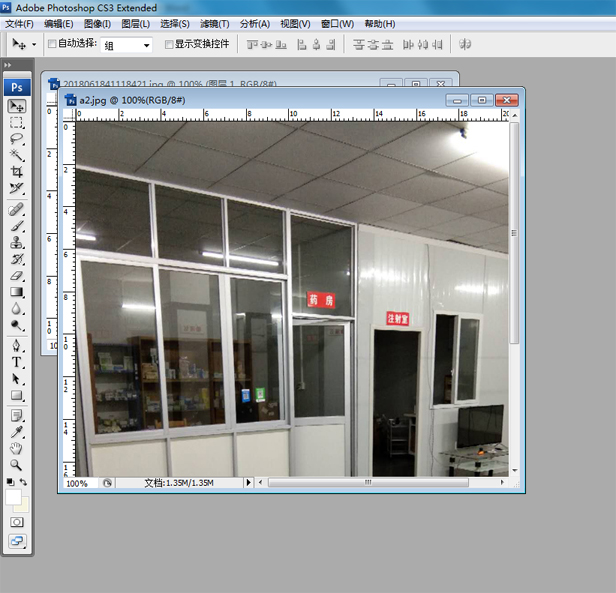Select the Clone Stamp tool
This screenshot has width=616, height=593.
[x=17, y=242]
